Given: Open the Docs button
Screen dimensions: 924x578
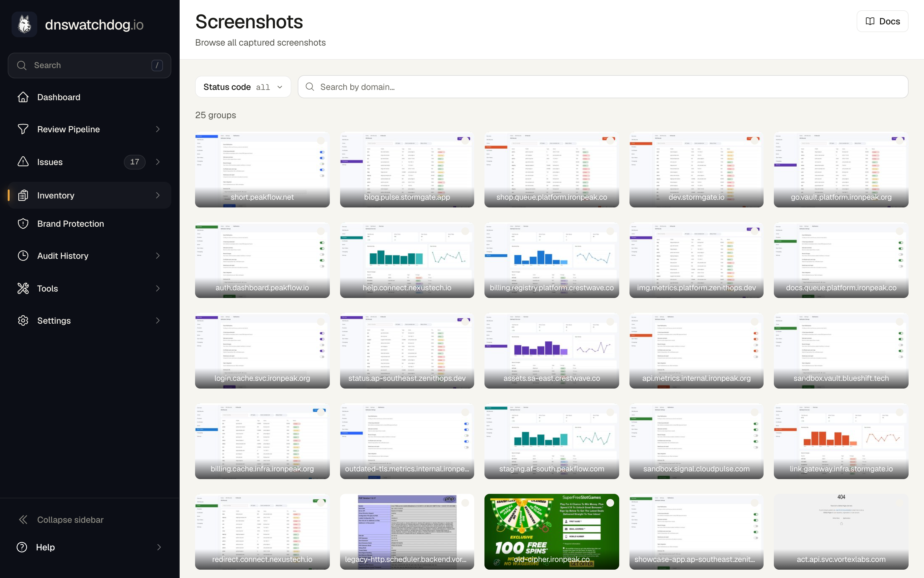Looking at the screenshot, I should (882, 22).
